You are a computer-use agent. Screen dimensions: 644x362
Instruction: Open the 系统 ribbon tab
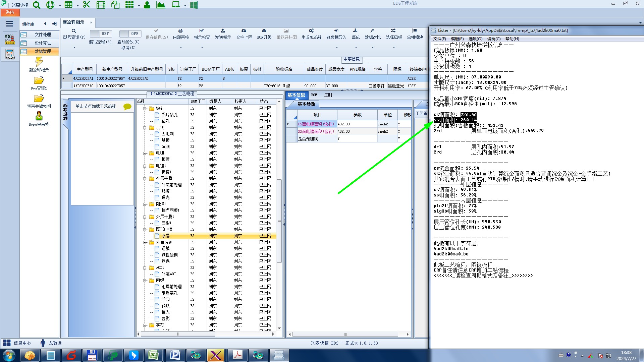pyautogui.click(x=10, y=12)
